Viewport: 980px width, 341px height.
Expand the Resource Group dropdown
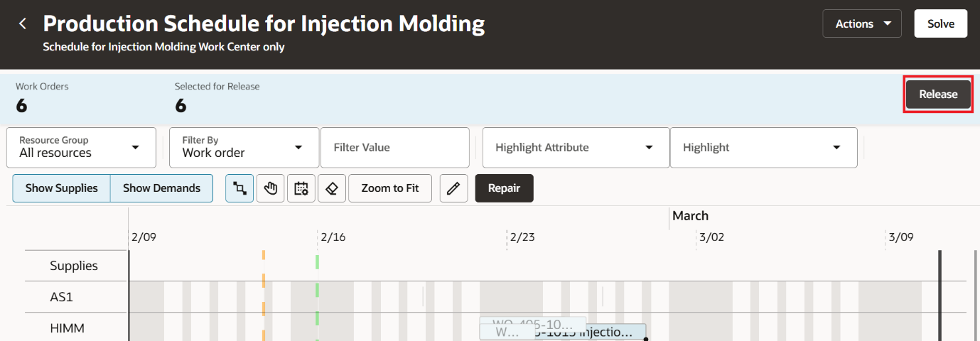click(81, 148)
